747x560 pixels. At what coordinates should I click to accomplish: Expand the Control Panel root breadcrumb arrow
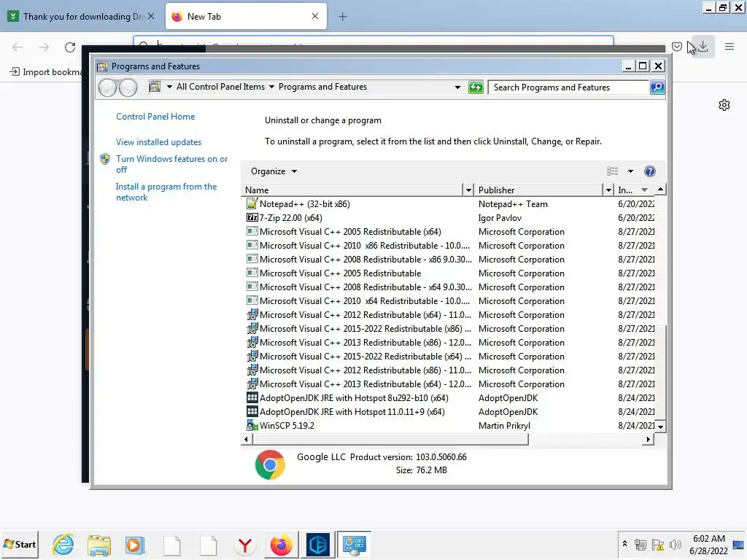click(169, 87)
